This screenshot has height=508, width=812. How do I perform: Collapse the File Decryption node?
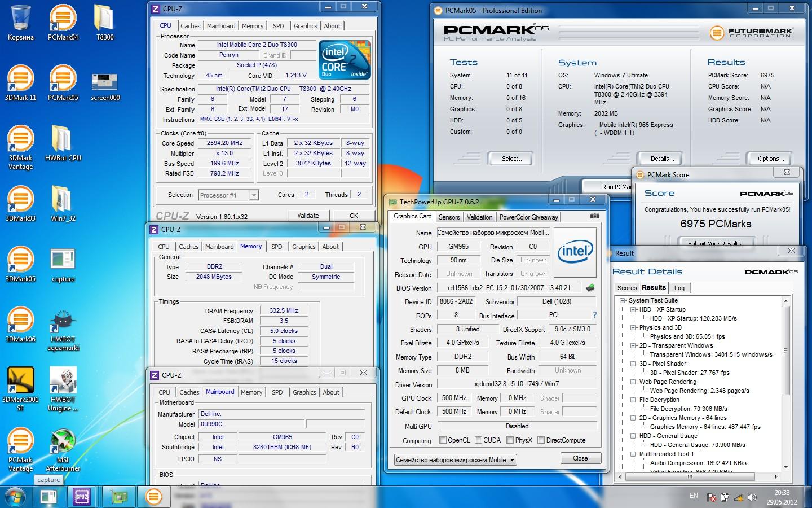click(634, 400)
